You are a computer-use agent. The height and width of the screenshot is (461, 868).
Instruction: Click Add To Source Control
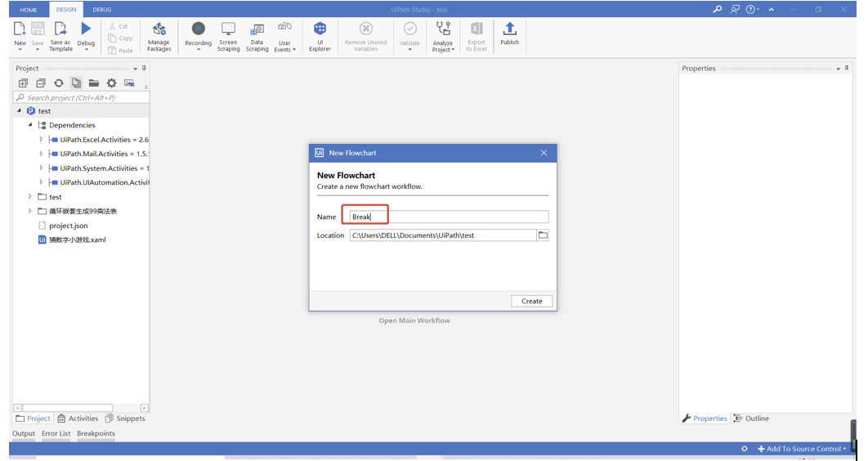click(x=802, y=449)
